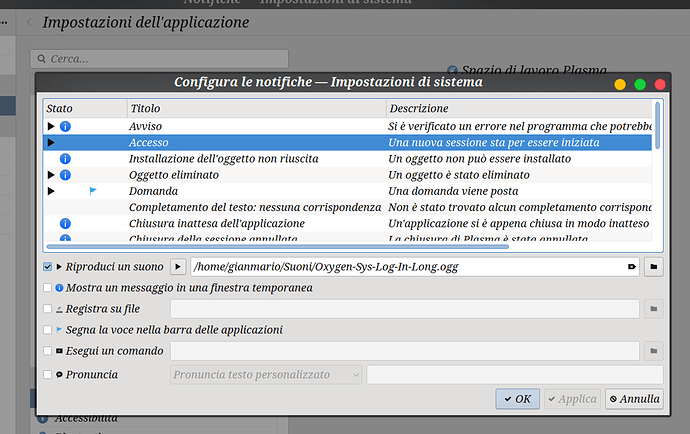The height and width of the screenshot is (434, 690).
Task: Open the folder browser for Registra su file
Action: 653,309
